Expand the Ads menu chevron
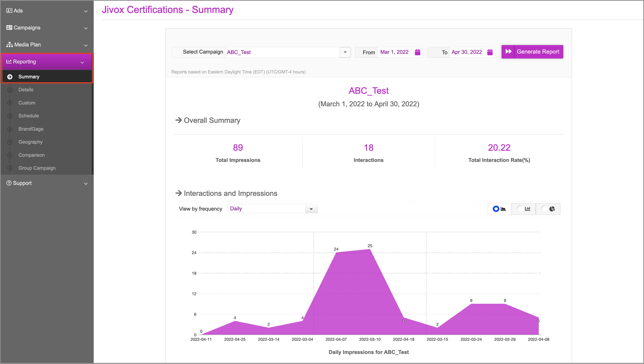The width and height of the screenshot is (644, 364). (86, 11)
